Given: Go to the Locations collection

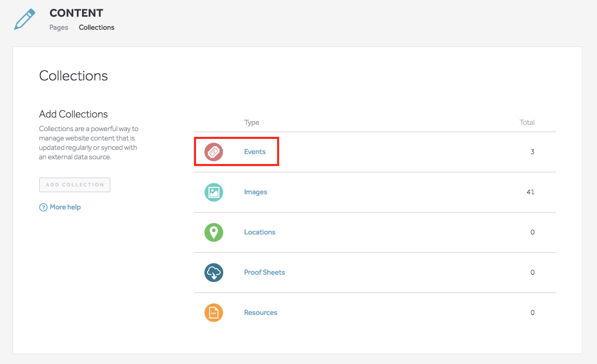Looking at the screenshot, I should pyautogui.click(x=260, y=232).
